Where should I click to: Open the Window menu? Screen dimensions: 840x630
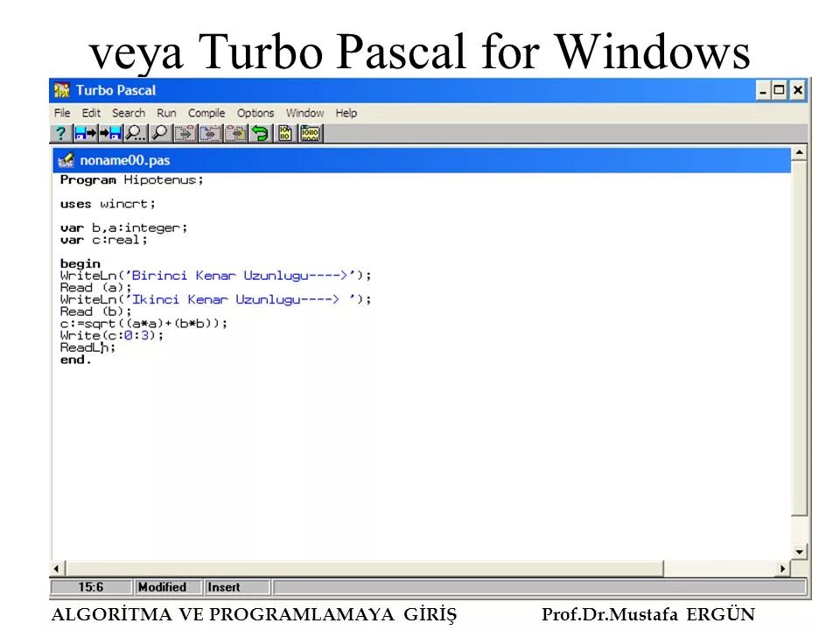click(304, 113)
